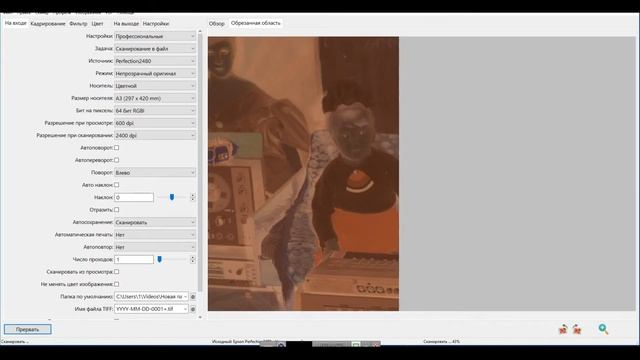Switch to the На выходе tab

point(126,24)
